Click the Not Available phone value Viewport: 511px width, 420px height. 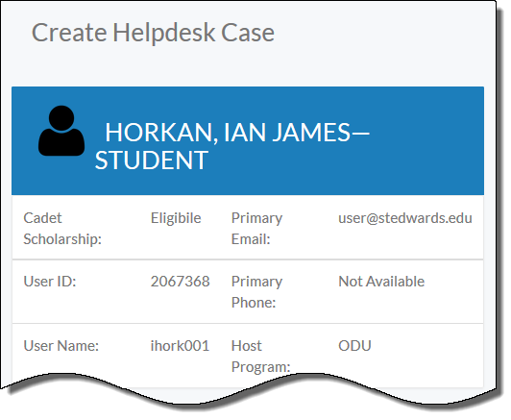pos(381,281)
